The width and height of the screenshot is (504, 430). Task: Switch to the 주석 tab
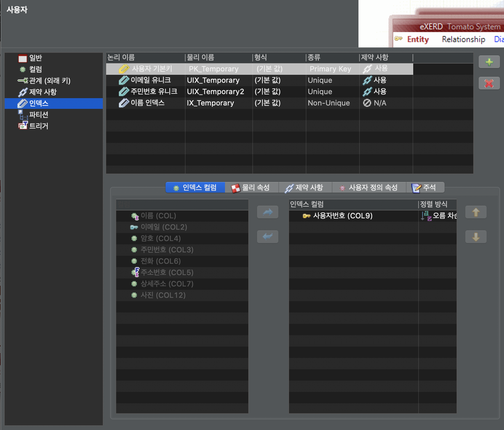(429, 188)
